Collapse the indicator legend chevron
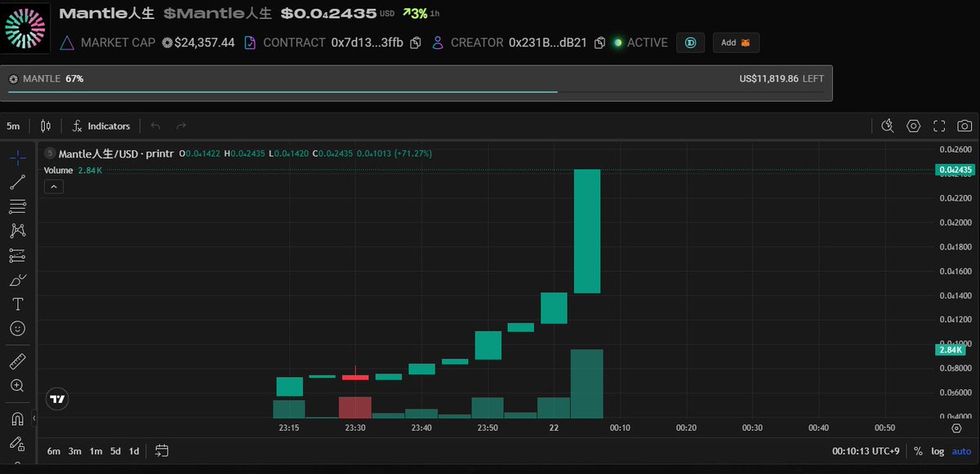Image resolution: width=980 pixels, height=474 pixels. point(52,187)
